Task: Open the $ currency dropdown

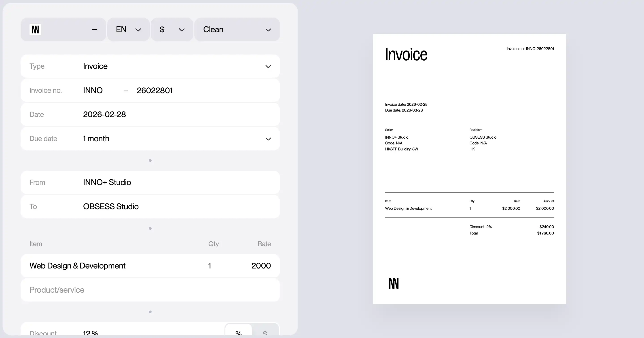Action: click(172, 30)
